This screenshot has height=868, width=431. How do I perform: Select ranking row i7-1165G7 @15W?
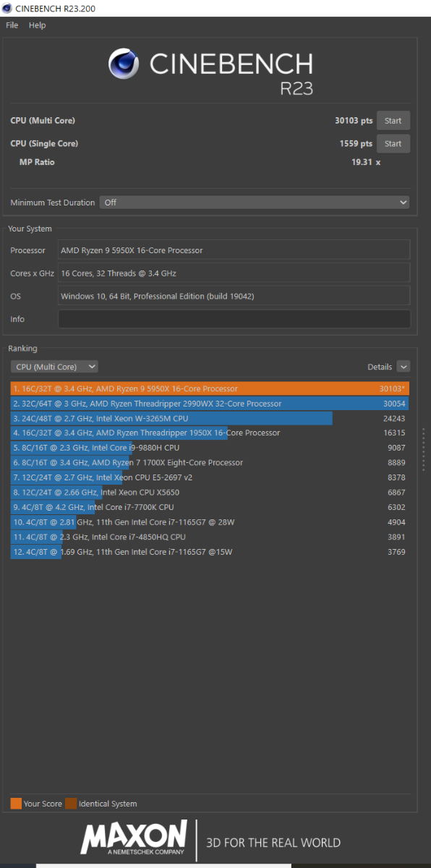210,552
